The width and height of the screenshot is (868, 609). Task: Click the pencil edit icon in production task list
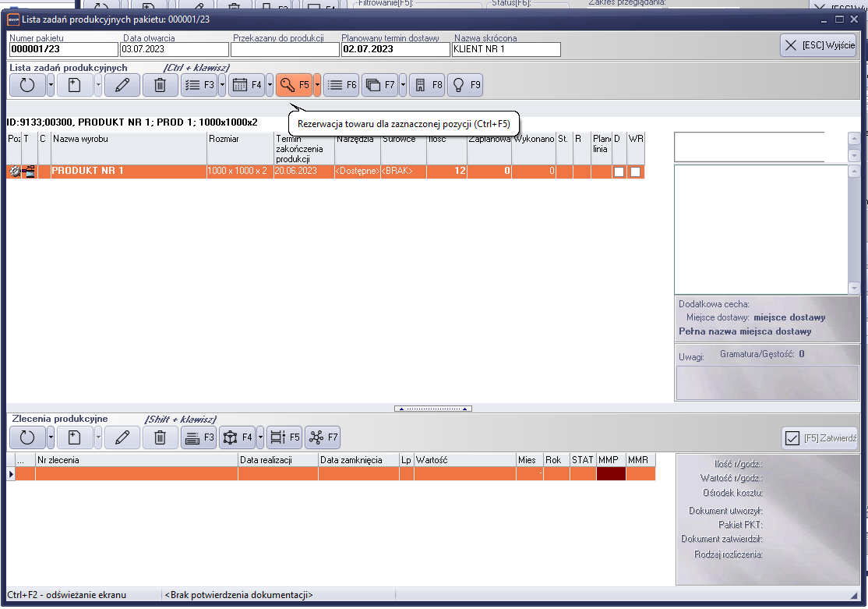[x=122, y=85]
